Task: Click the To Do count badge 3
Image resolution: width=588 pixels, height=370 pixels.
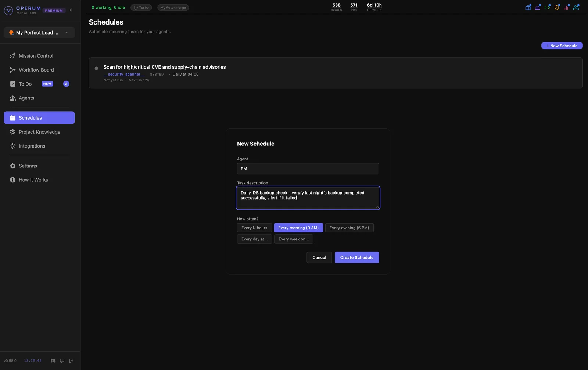Action: [66, 84]
